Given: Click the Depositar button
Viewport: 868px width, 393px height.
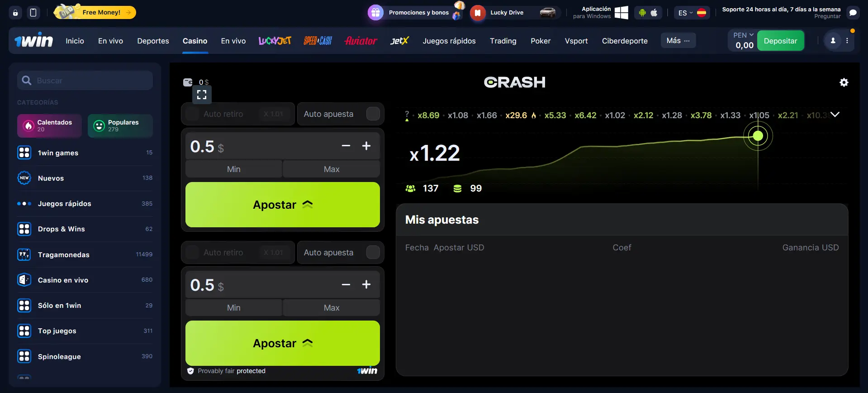Looking at the screenshot, I should pyautogui.click(x=780, y=41).
